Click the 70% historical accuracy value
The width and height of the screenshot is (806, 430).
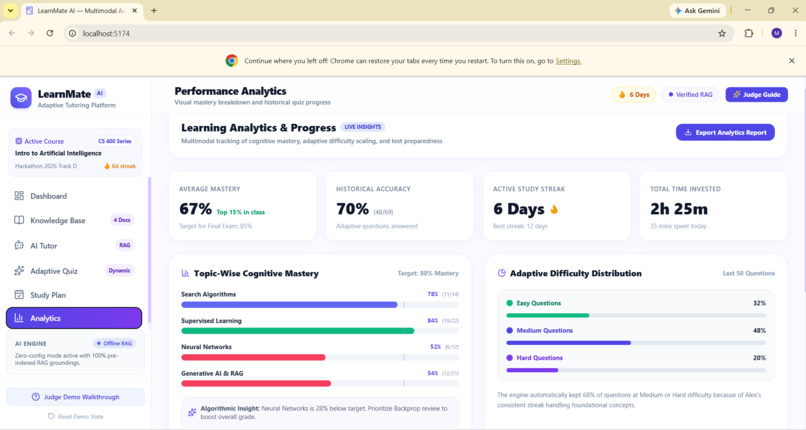pos(353,209)
